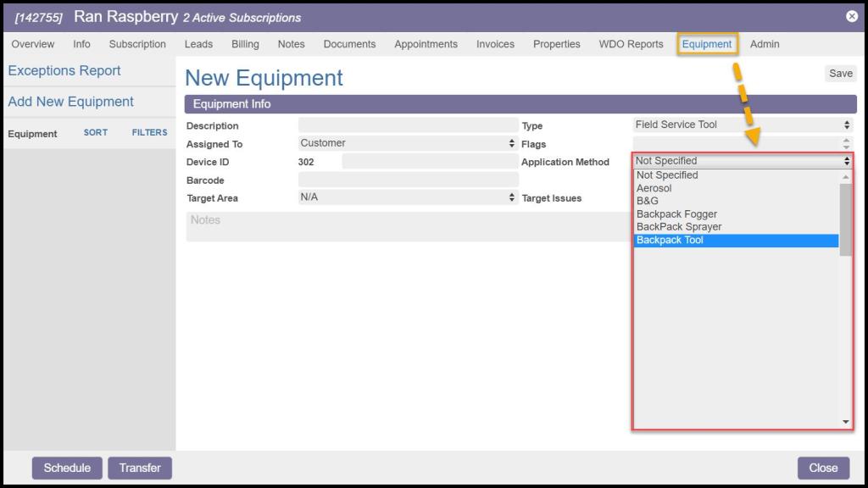Close the customer window with X icon

[x=852, y=16]
